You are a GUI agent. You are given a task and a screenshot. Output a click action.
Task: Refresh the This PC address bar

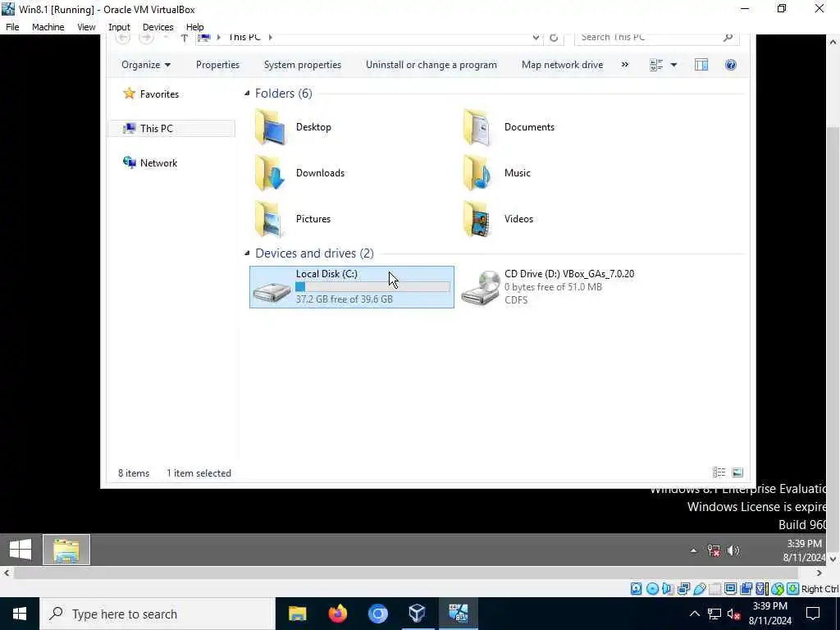click(x=554, y=38)
